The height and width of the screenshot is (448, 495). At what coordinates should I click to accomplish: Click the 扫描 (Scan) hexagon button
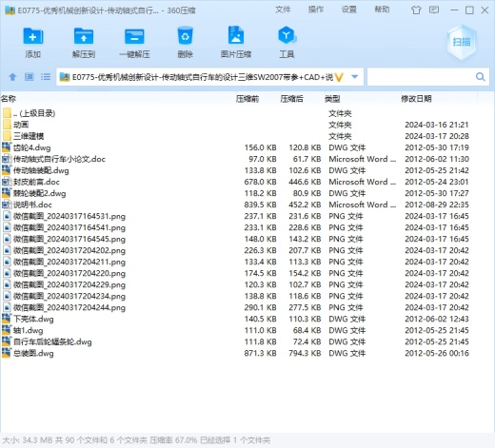[x=462, y=42]
